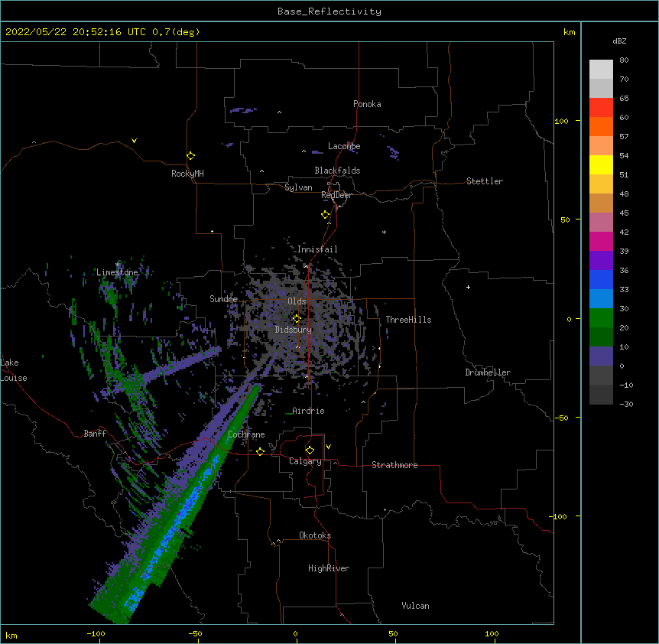Click the white asterisk marker east of Innisfail
Viewport: 659px width, 644px height.
(x=384, y=232)
